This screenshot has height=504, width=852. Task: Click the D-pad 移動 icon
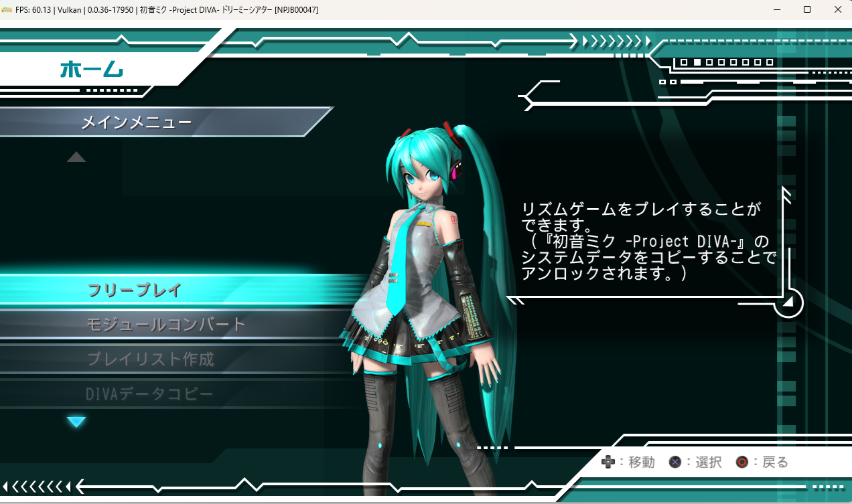608,462
